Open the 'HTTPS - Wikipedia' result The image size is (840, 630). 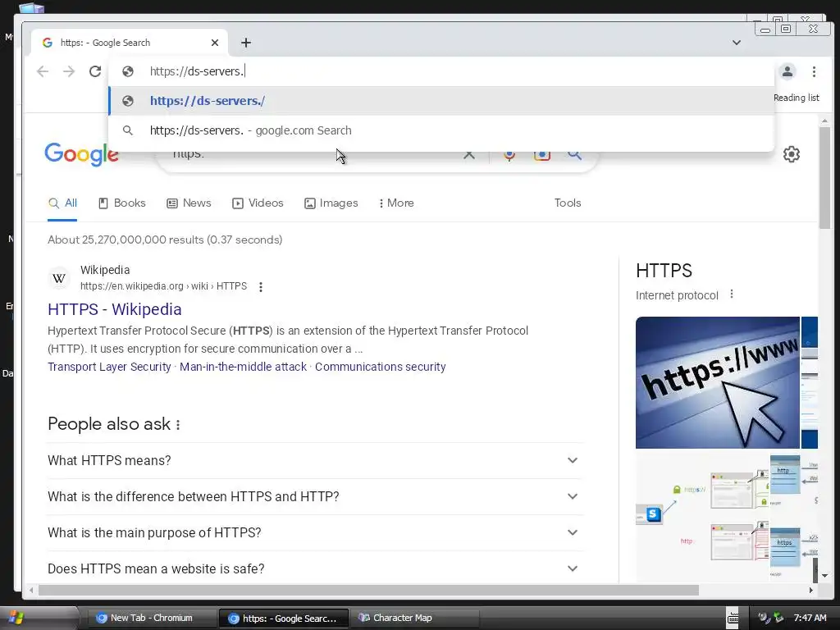[x=115, y=309]
